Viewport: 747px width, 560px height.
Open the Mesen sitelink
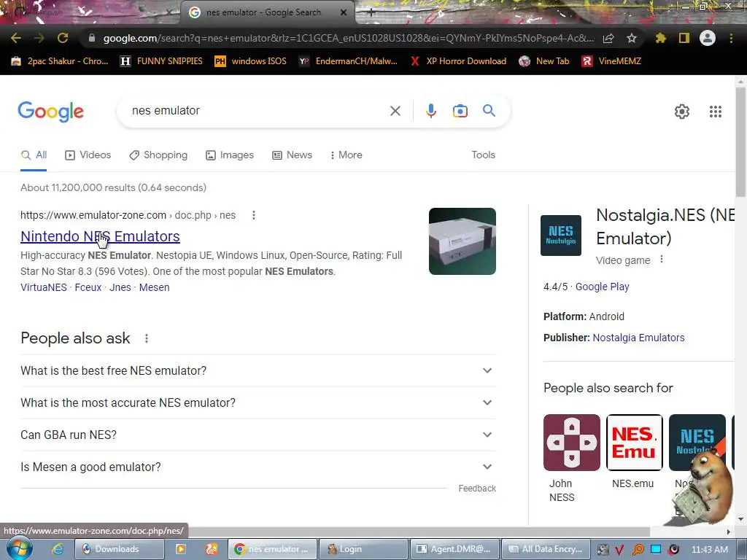pyautogui.click(x=155, y=287)
